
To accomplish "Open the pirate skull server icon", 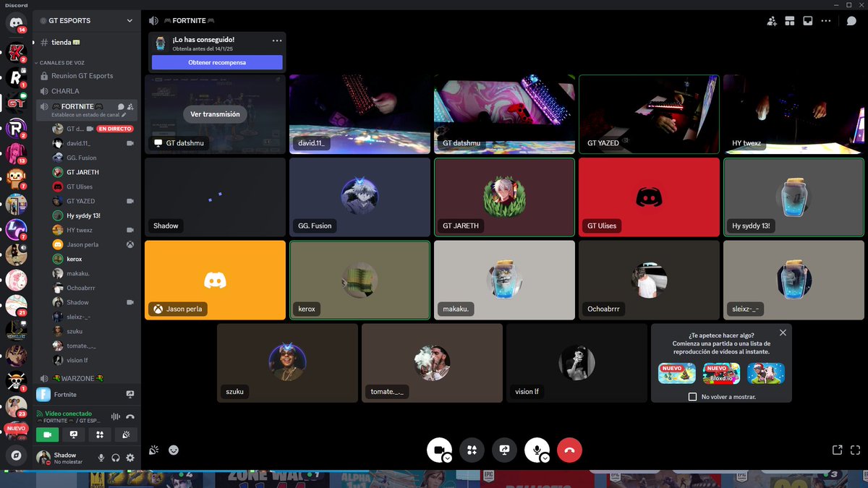I will [x=16, y=380].
